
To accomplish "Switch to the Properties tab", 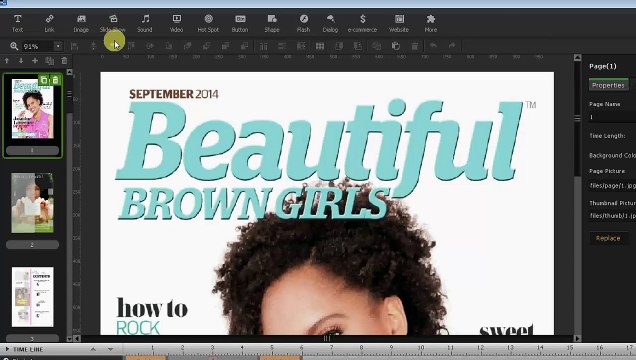I will coord(608,86).
